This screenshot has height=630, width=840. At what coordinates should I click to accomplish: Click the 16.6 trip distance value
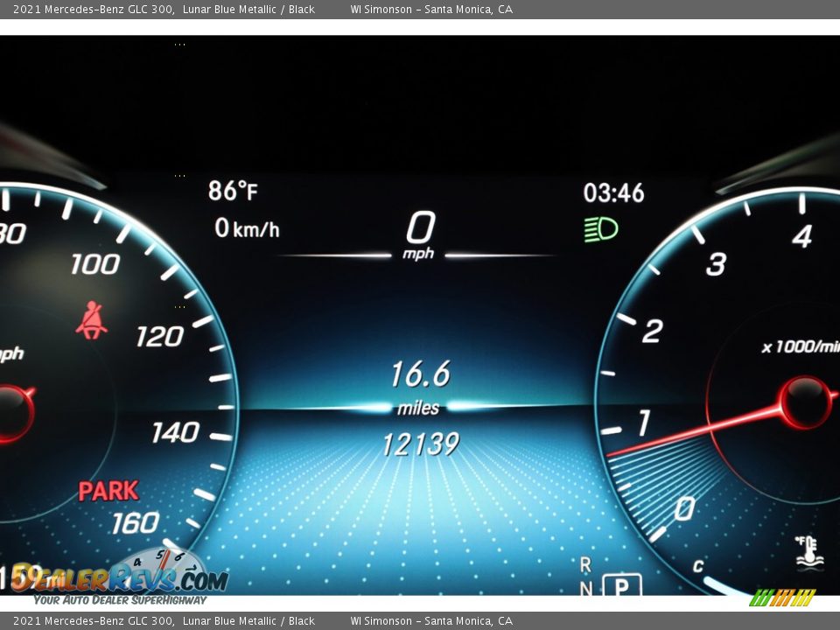click(x=421, y=374)
